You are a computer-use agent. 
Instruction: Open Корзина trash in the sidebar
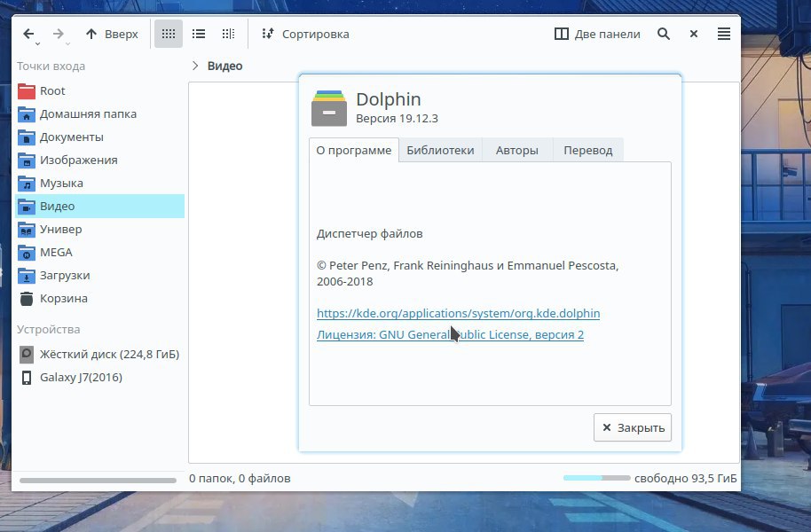coord(100,298)
